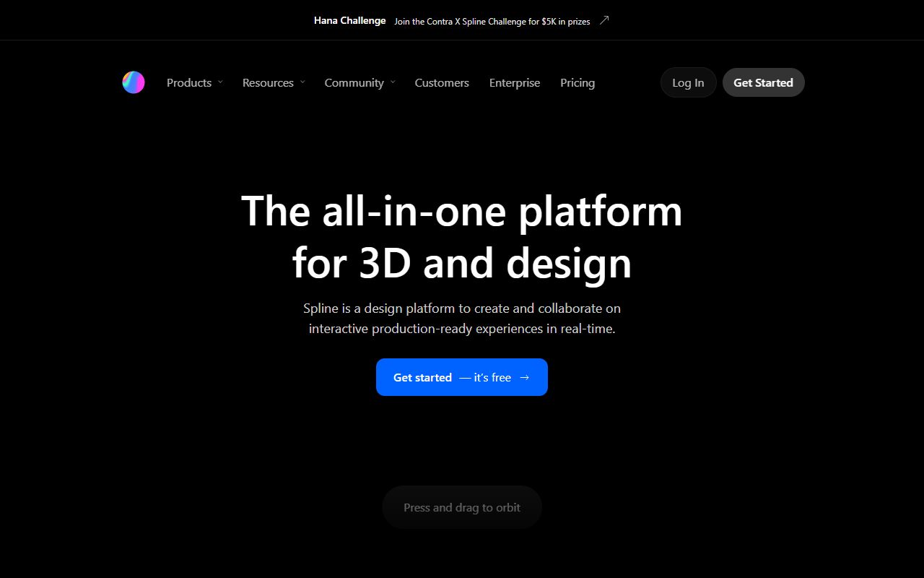Screen dimensions: 924x578
Task: Open the Pricing page
Action: click(577, 82)
